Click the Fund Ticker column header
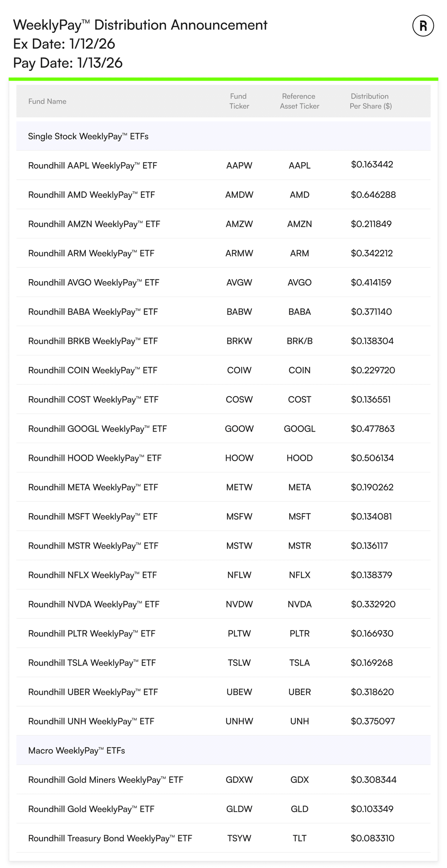The height and width of the screenshot is (868, 447). (239, 101)
